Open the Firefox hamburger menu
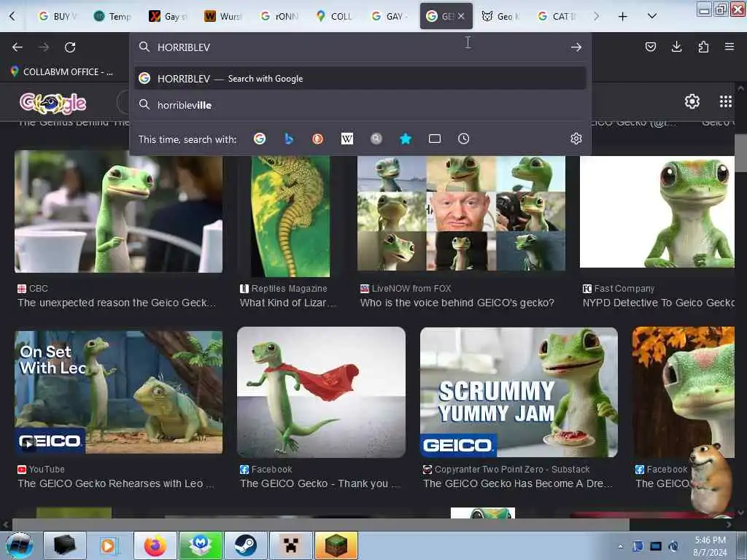The image size is (747, 560). point(729,47)
